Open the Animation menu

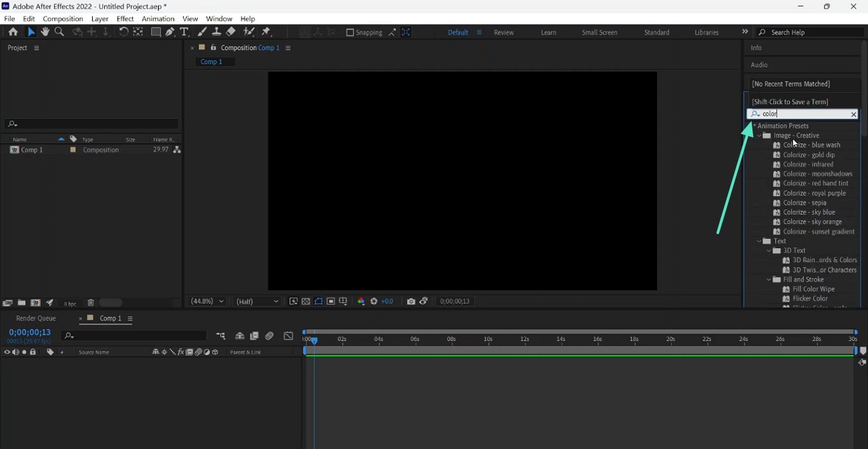pyautogui.click(x=158, y=19)
